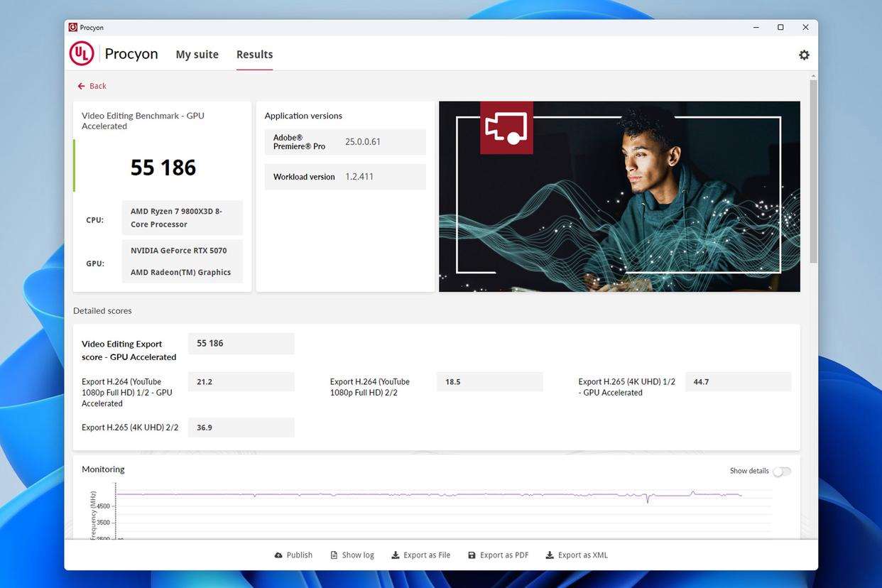882x588 pixels.
Task: Switch to the My suite tab
Action: [x=197, y=54]
